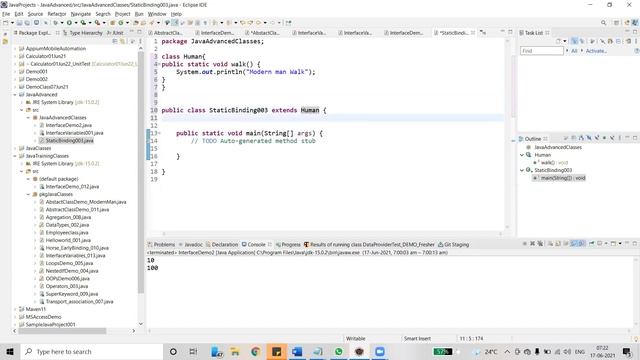Viewport: 640px width, 360px height.
Task: Collapse the pkgJavaClasses package
Action: pyautogui.click(x=28, y=194)
